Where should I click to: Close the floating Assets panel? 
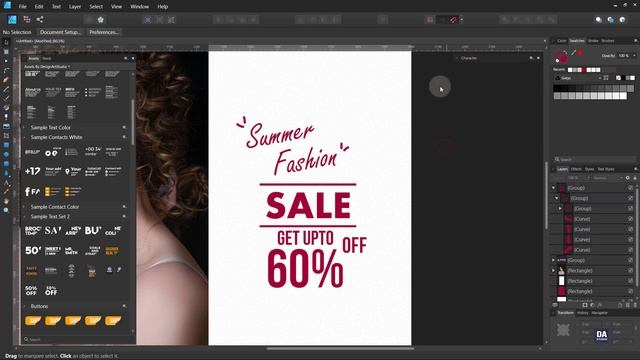click(x=133, y=58)
